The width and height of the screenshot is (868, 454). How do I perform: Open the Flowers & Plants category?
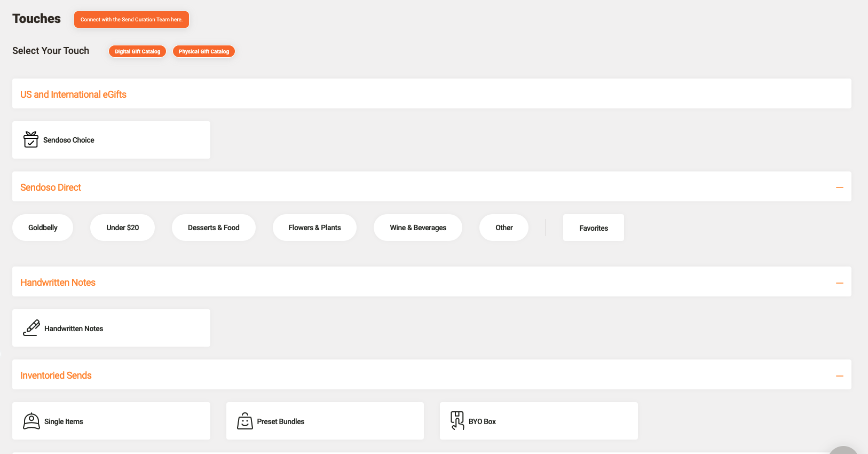[x=314, y=228]
